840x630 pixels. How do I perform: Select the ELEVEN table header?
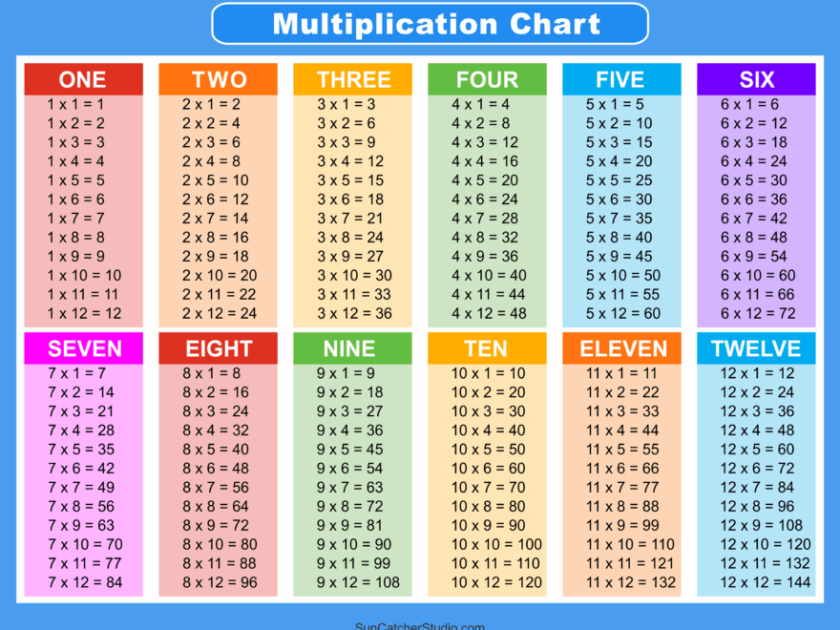pyautogui.click(x=621, y=348)
